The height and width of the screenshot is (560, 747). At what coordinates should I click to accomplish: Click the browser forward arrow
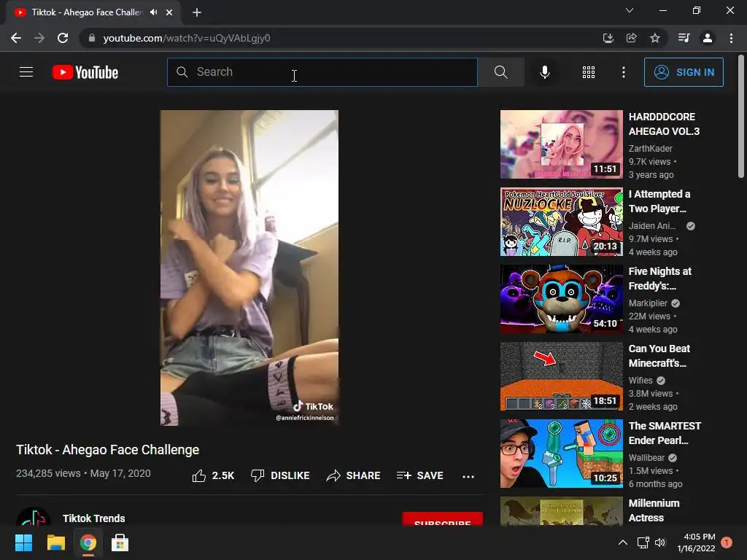point(39,38)
